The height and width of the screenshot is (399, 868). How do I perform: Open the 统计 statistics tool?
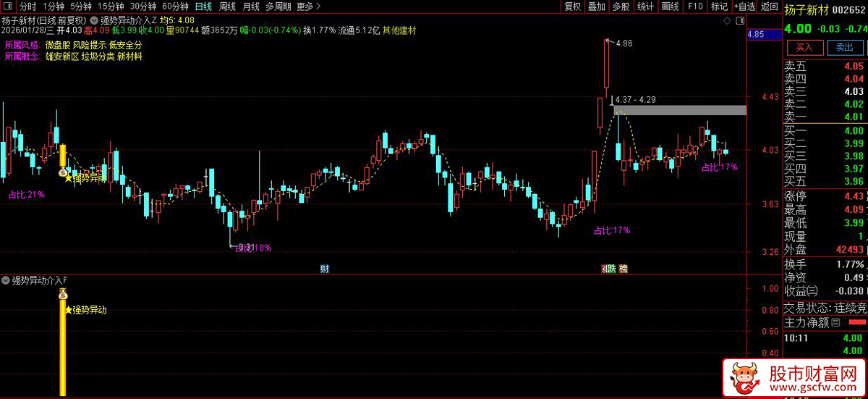(645, 7)
